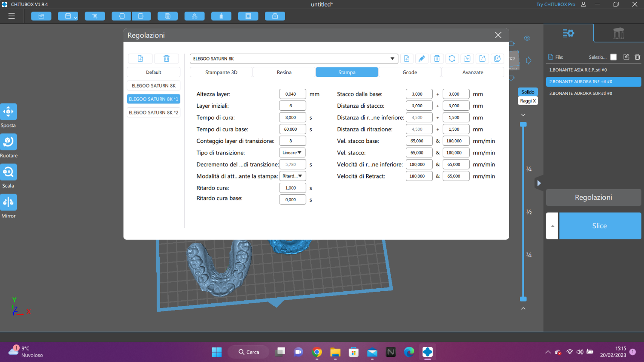Open the Tipo di transizione Lineare dropdown
Screen dimensions: 644x362
(292, 153)
